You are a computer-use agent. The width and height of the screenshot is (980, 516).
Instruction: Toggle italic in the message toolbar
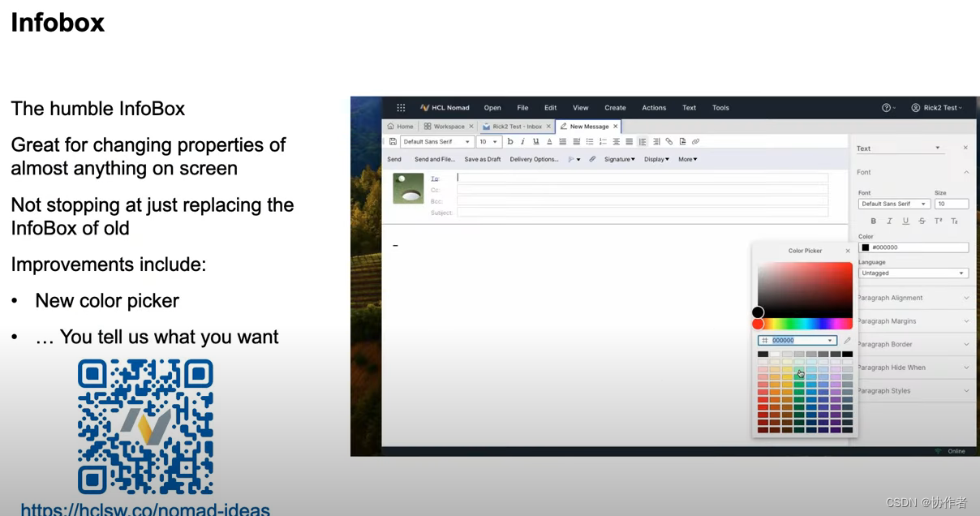click(x=522, y=142)
